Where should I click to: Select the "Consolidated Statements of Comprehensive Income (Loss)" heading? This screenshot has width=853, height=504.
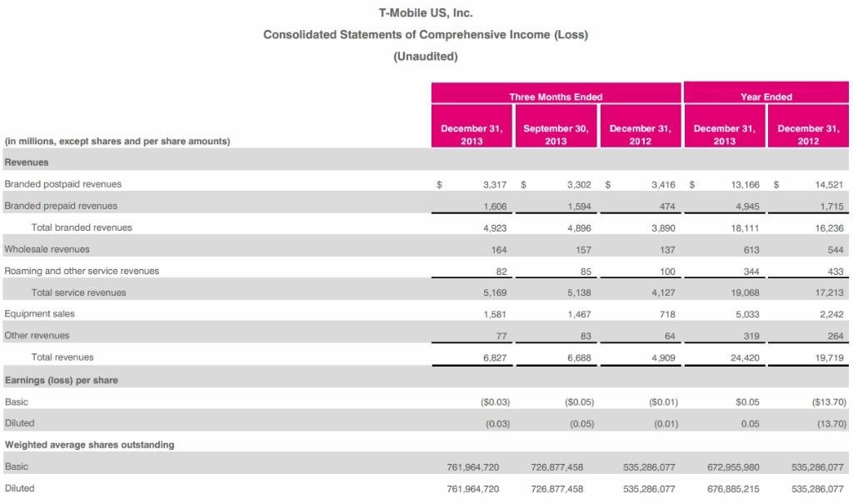point(426,34)
